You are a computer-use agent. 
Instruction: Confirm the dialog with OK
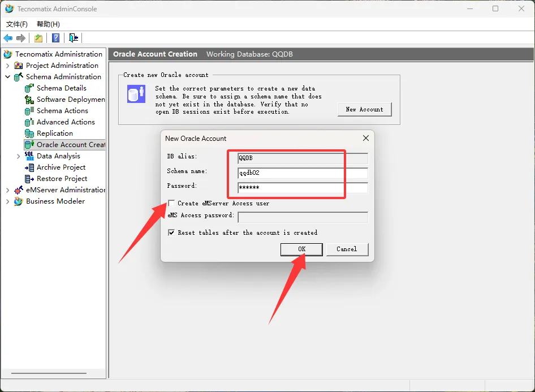301,249
